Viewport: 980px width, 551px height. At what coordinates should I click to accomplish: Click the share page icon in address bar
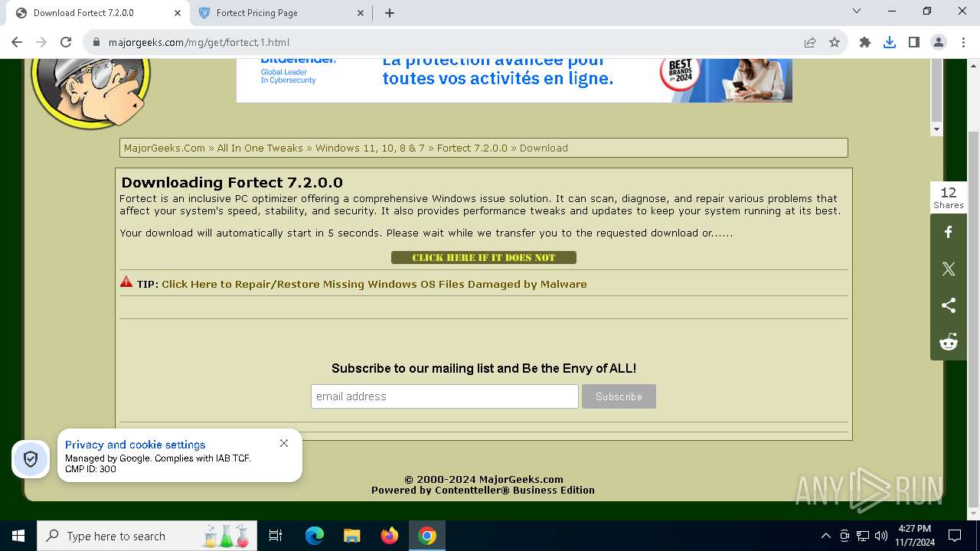point(810,42)
